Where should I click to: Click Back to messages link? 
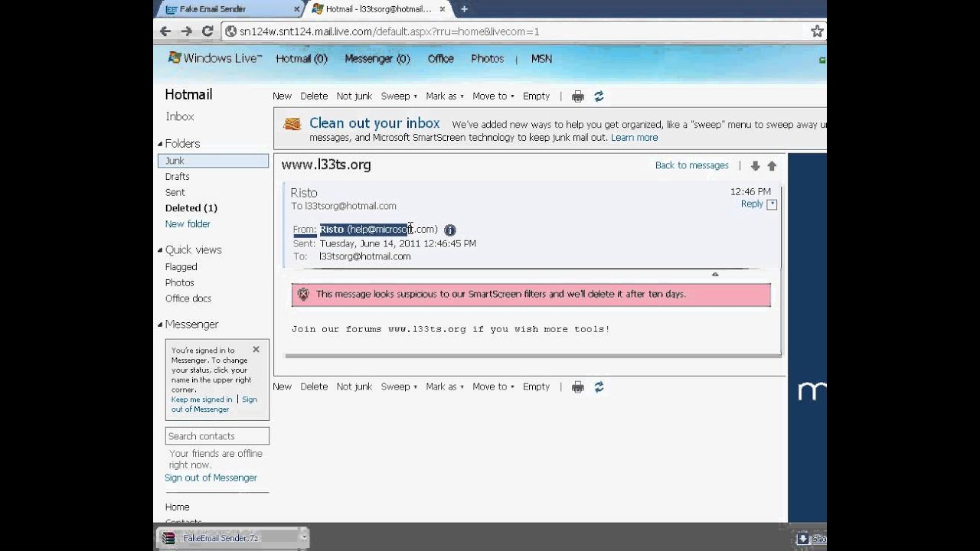[692, 165]
